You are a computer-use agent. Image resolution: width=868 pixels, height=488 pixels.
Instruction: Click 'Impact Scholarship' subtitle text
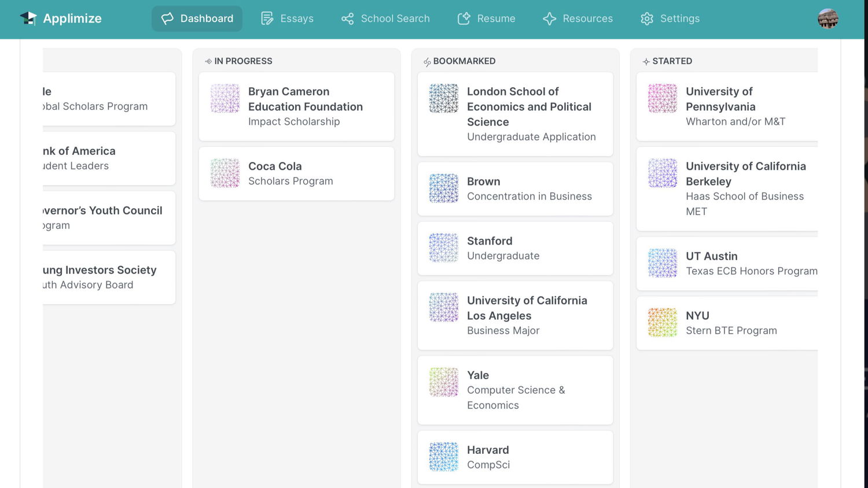294,121
